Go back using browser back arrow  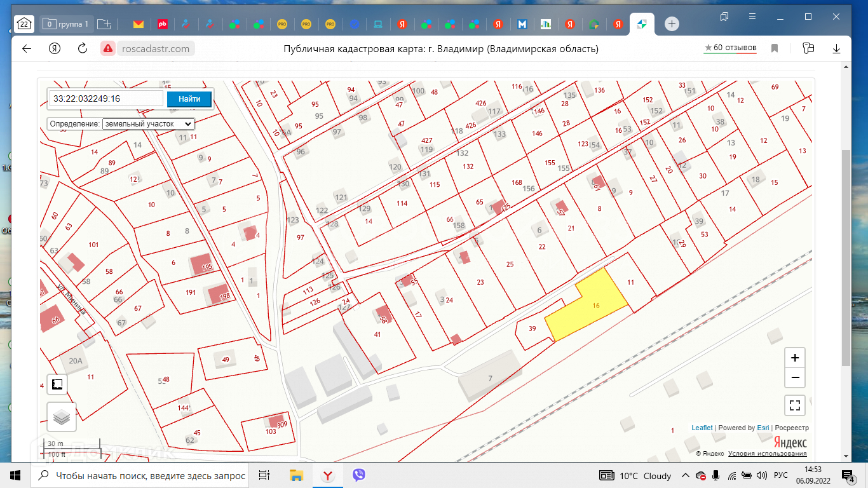(x=27, y=48)
